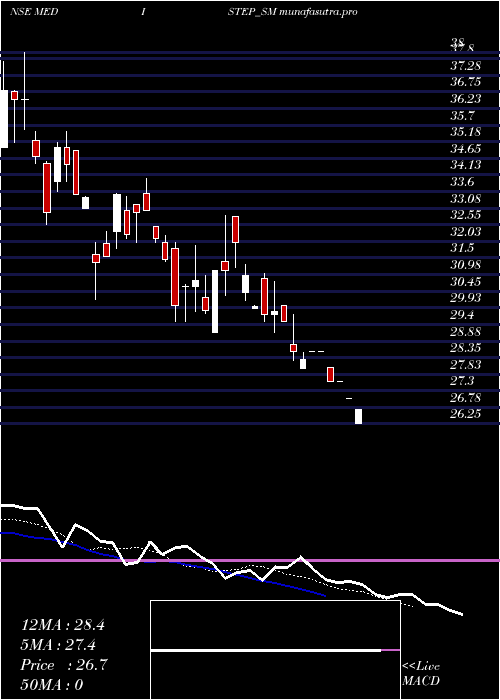Click the MACD box white signal line
The width and height of the screenshot is (500, 700).
266,651
